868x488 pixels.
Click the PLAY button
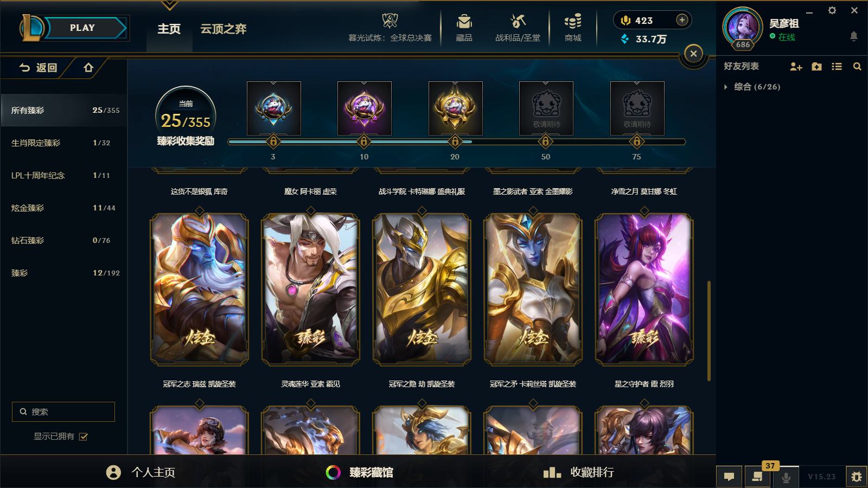click(x=82, y=28)
